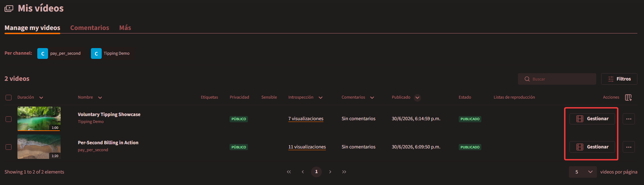Open the 11 visualizaciones link
Image resolution: width=644 pixels, height=185 pixels.
coord(307,147)
